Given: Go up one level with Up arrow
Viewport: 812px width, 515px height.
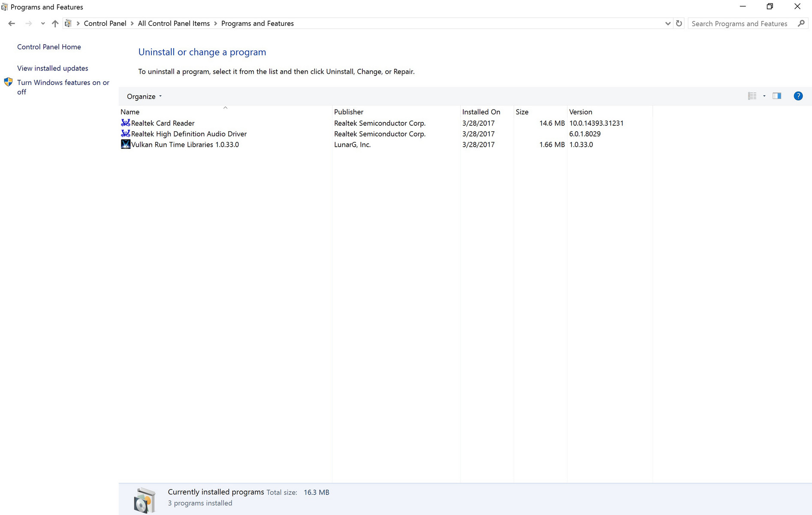Looking at the screenshot, I should (55, 24).
